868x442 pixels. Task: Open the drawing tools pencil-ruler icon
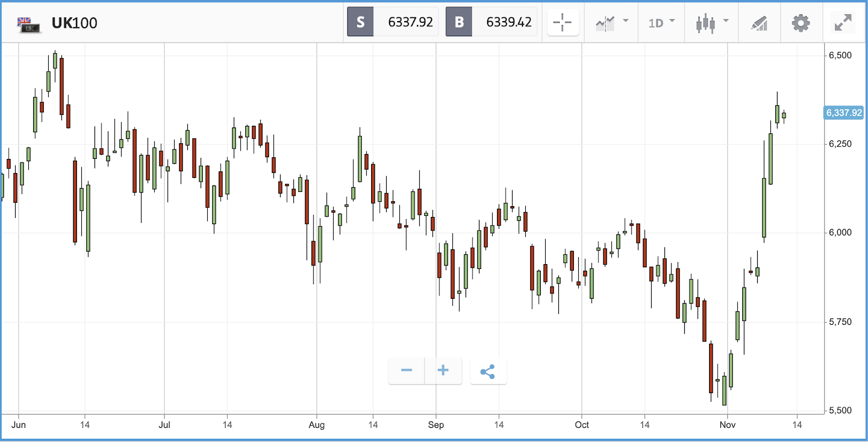759,23
